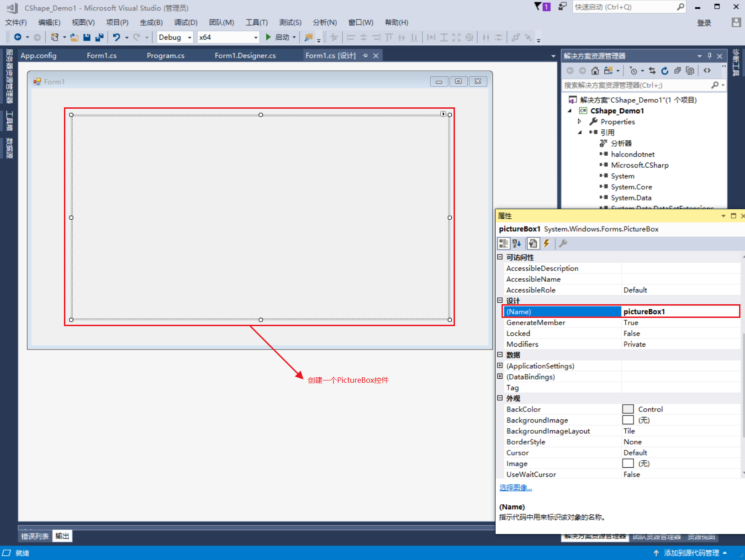
Task: Open the 工具(T) menu
Action: coord(257,22)
